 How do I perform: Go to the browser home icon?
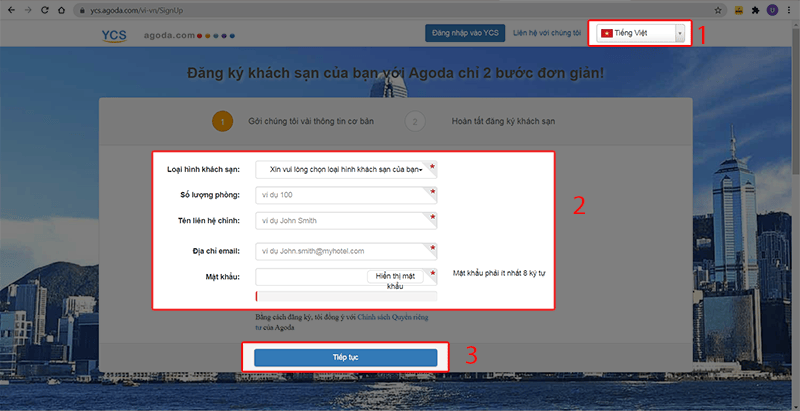(61, 10)
